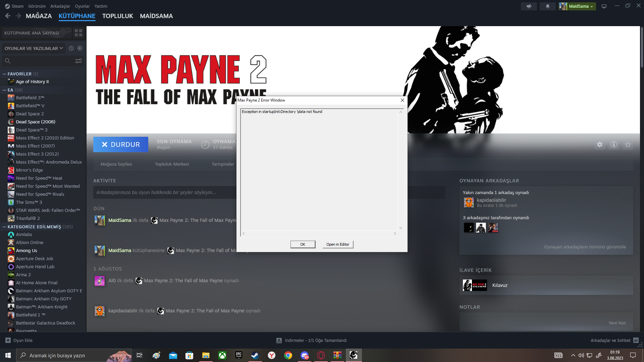Collapse the EA category
The height and width of the screenshot is (362, 644).
pos(4,90)
